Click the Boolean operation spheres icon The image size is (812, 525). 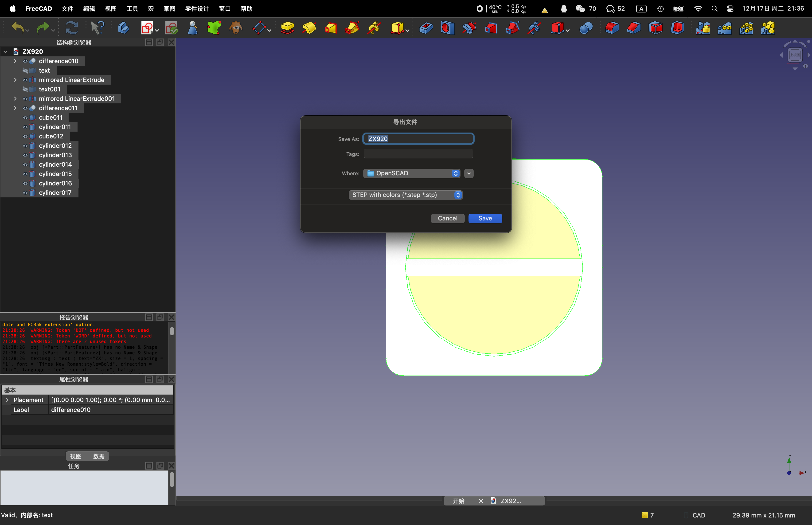tap(586, 28)
